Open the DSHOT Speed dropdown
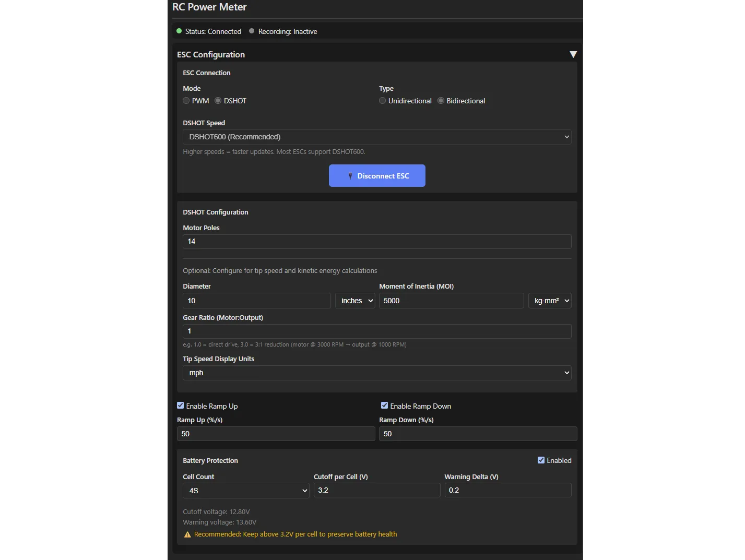The height and width of the screenshot is (560, 745). (377, 137)
